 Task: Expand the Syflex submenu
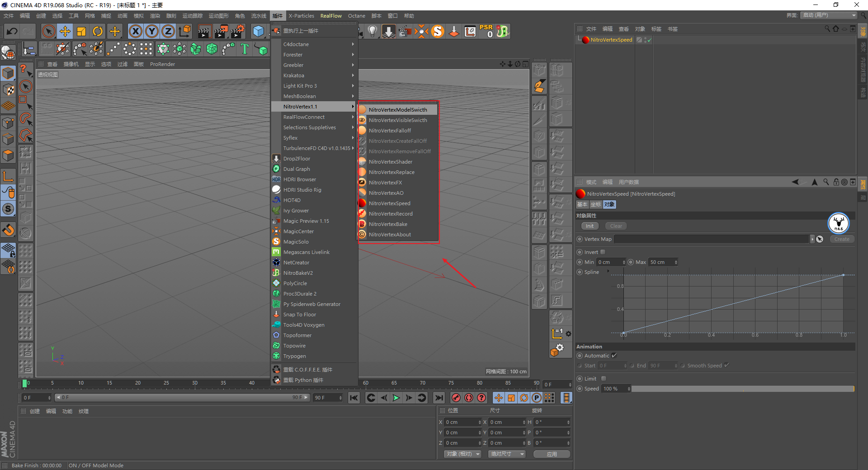click(314, 138)
